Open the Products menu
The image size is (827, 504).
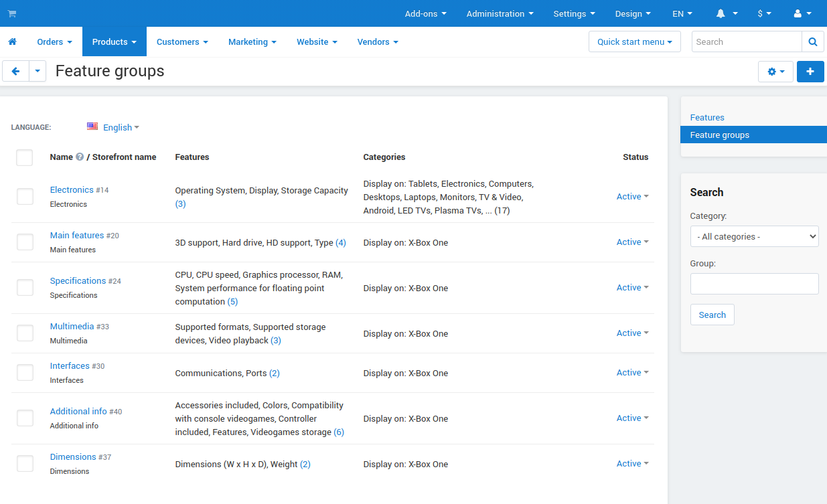coord(115,41)
